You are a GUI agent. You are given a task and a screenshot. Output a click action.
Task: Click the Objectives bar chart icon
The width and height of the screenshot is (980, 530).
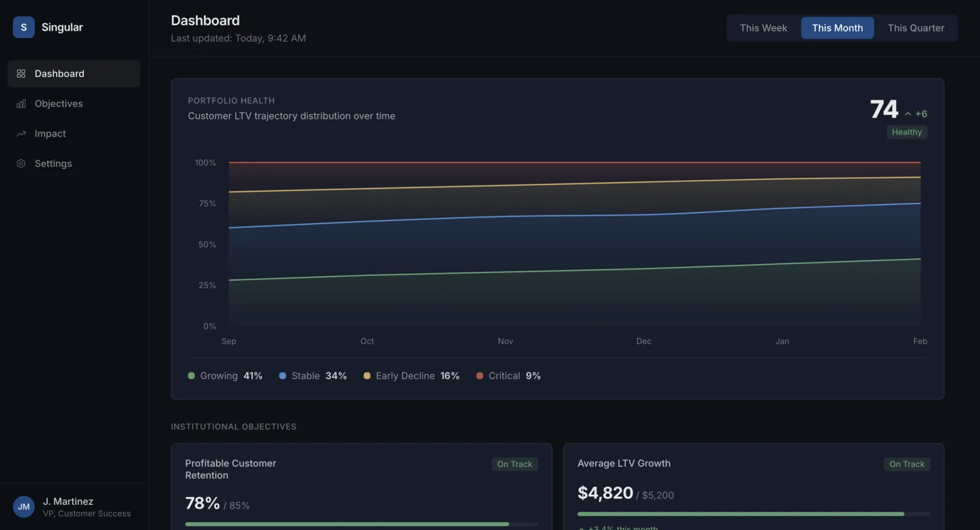pos(21,104)
